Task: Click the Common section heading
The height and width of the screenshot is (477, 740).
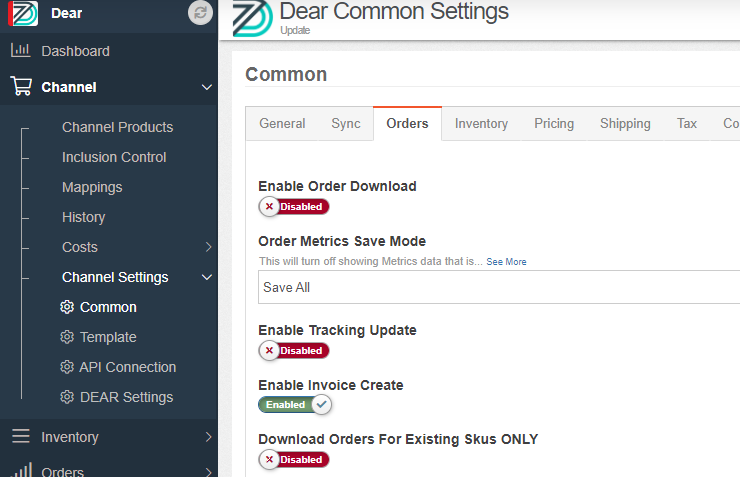Action: tap(286, 75)
